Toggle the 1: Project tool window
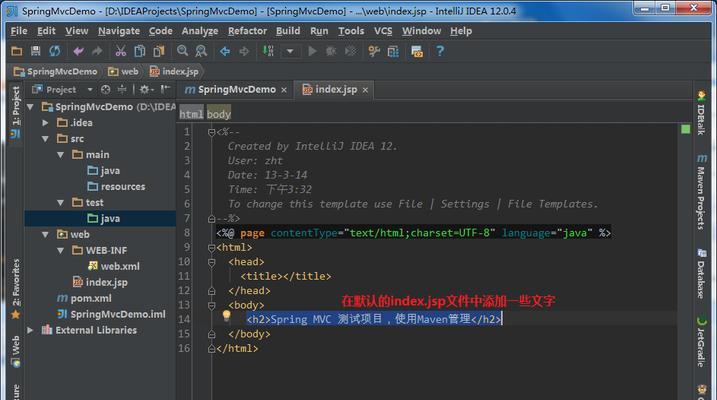 tap(16, 112)
